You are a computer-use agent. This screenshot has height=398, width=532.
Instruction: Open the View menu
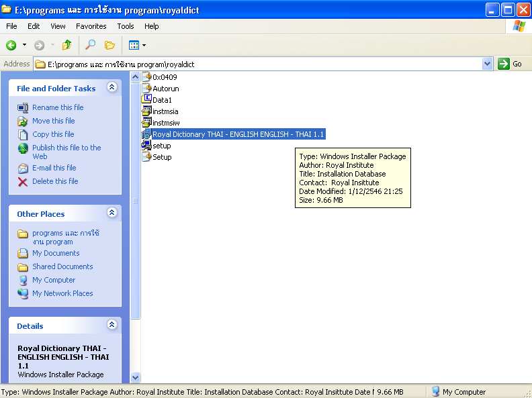58,26
